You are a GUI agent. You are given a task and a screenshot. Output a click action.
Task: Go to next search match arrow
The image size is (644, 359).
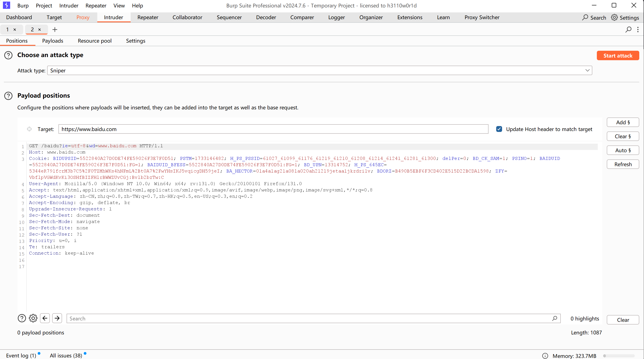[x=57, y=318]
